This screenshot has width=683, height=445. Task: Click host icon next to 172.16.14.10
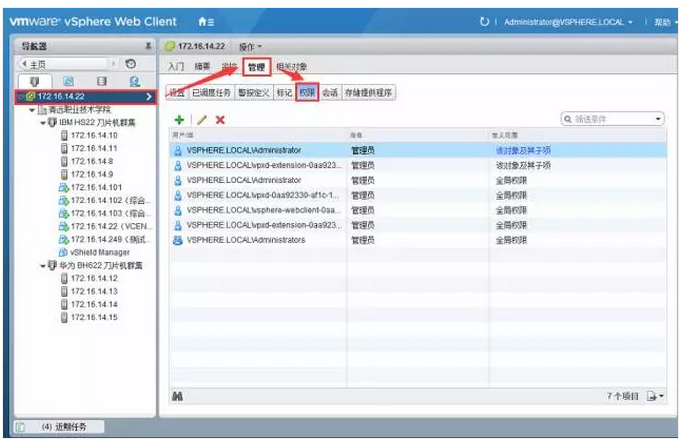pos(64,135)
